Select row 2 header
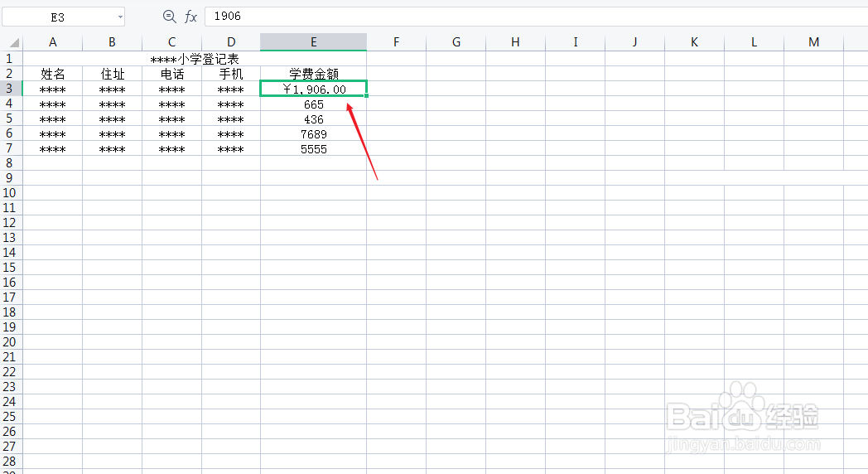Screen dimensions: 868x474 tap(9, 73)
